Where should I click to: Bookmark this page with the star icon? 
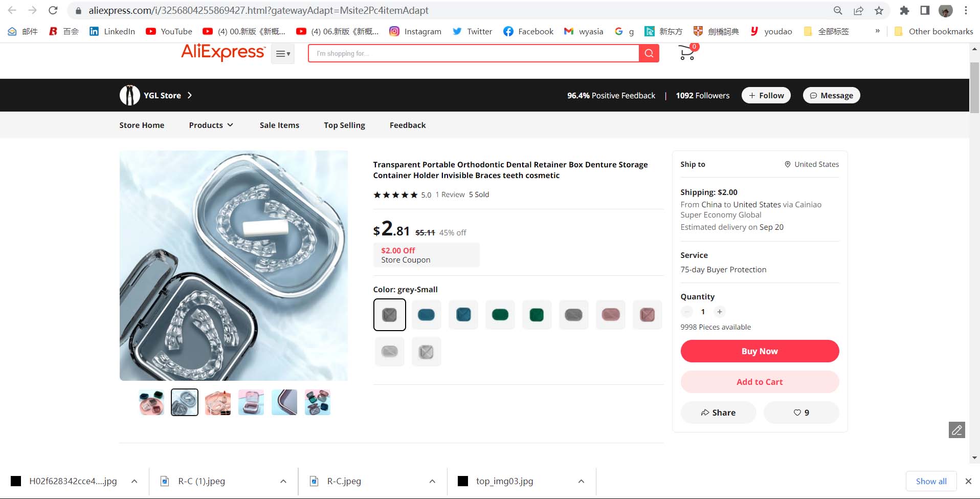[x=879, y=10]
